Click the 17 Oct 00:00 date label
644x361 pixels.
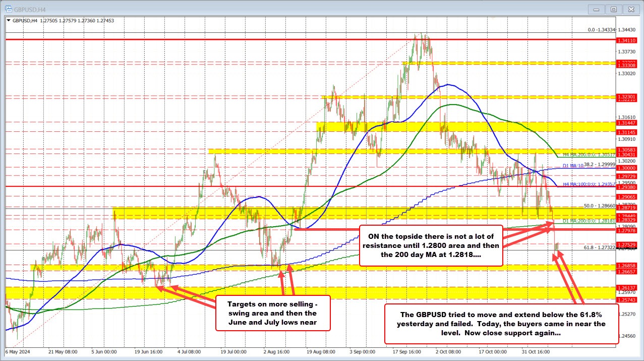pyautogui.click(x=492, y=351)
